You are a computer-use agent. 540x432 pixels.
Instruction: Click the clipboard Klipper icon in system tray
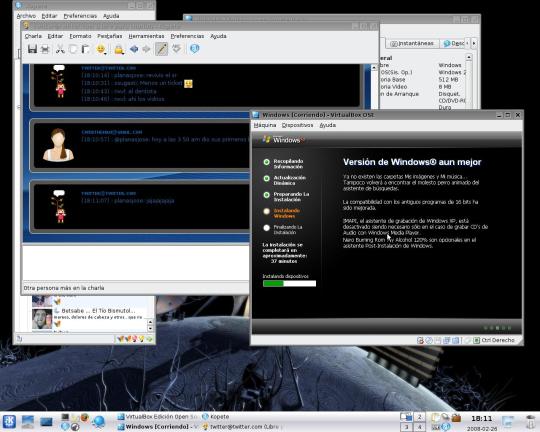tap(435, 418)
